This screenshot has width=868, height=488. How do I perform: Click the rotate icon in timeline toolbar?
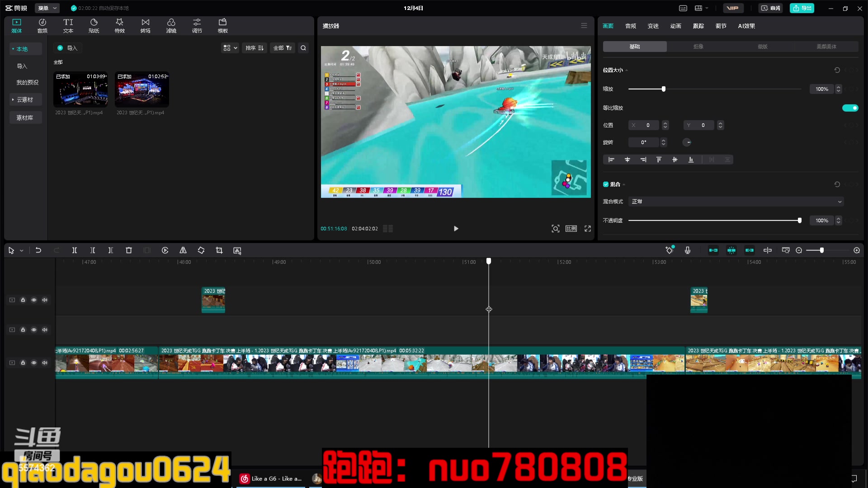(x=201, y=250)
